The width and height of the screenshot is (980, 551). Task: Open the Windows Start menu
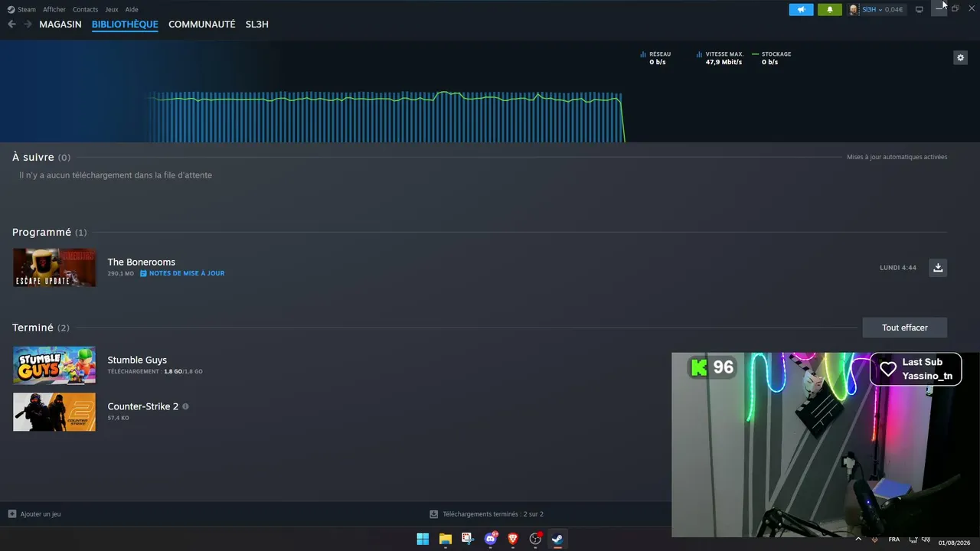pyautogui.click(x=423, y=539)
